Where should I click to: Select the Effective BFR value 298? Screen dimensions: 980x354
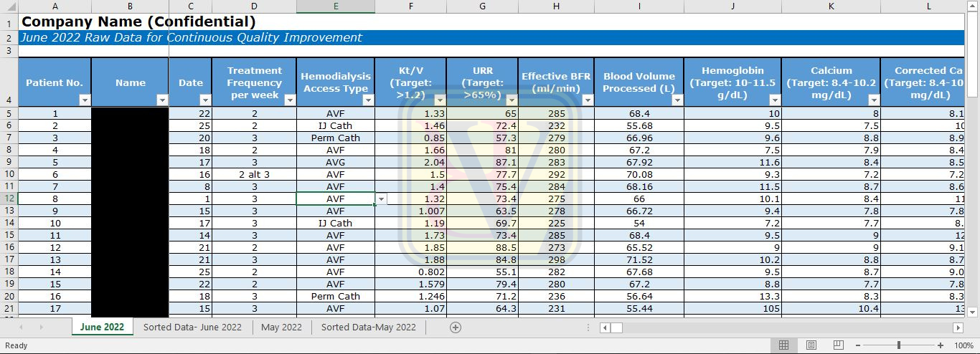(x=556, y=259)
